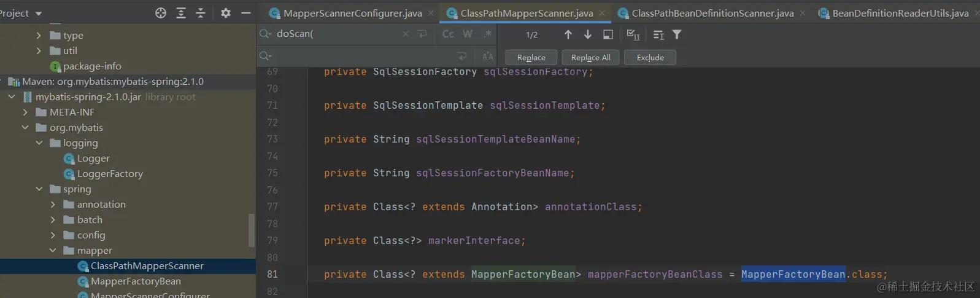Expand all nodes in Project panel
The image size is (980, 298).
tap(181, 13)
